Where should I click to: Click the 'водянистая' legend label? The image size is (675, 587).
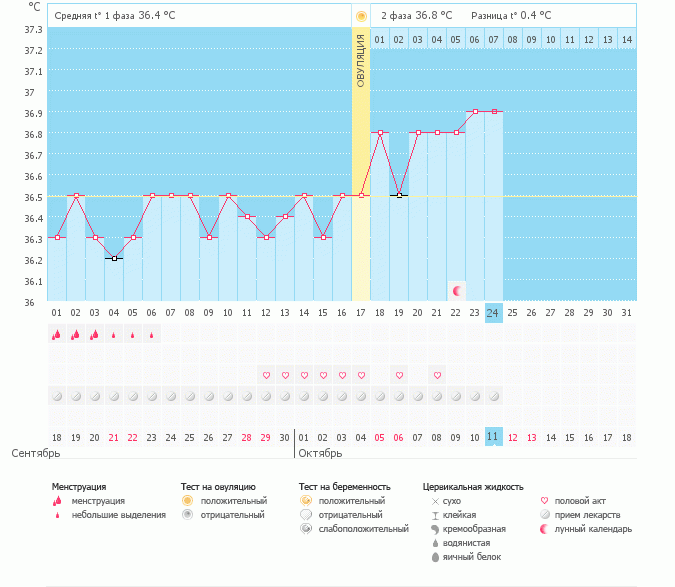point(467,543)
